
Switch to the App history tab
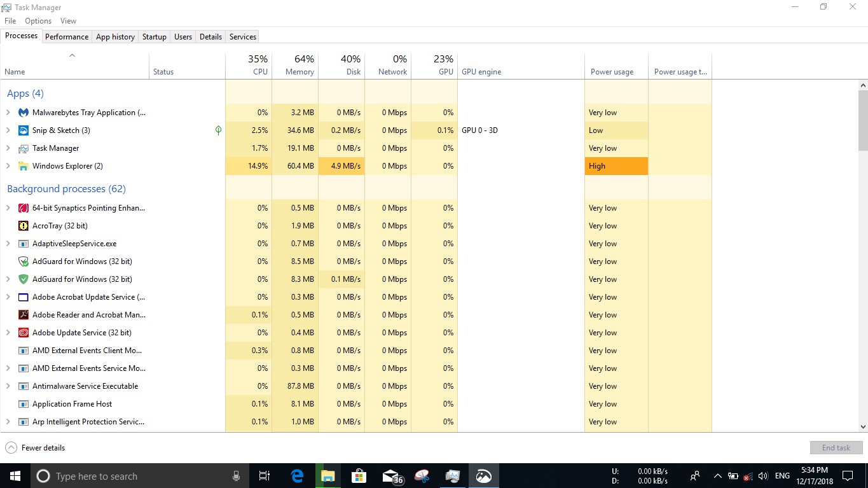[x=115, y=37]
